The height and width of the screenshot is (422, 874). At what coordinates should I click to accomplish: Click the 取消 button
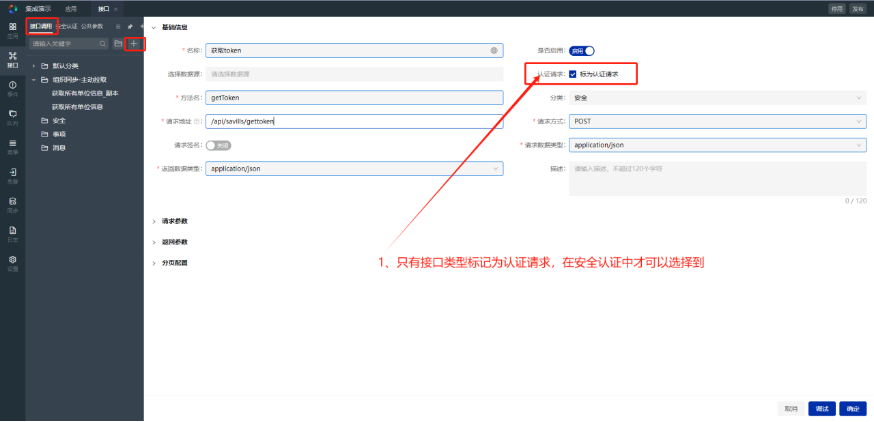(790, 409)
